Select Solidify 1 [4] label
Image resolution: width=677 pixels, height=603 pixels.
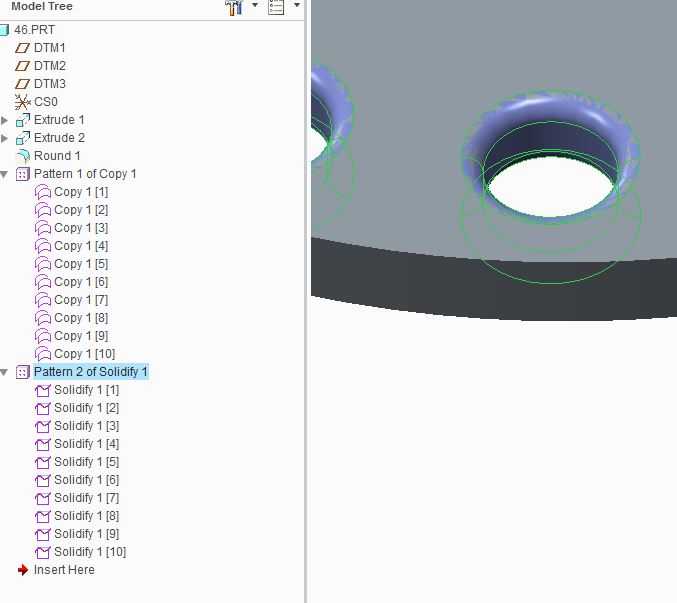coord(86,444)
